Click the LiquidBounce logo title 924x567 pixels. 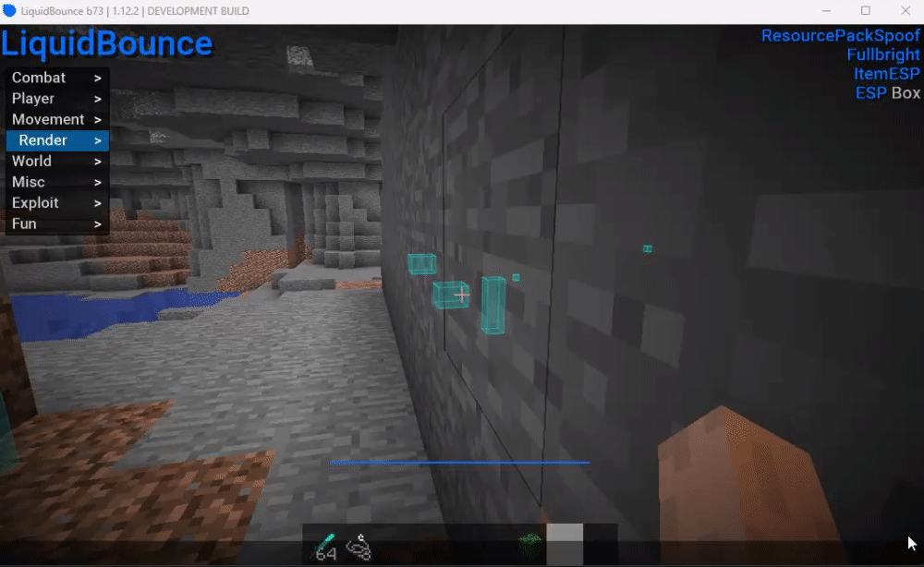point(106,43)
